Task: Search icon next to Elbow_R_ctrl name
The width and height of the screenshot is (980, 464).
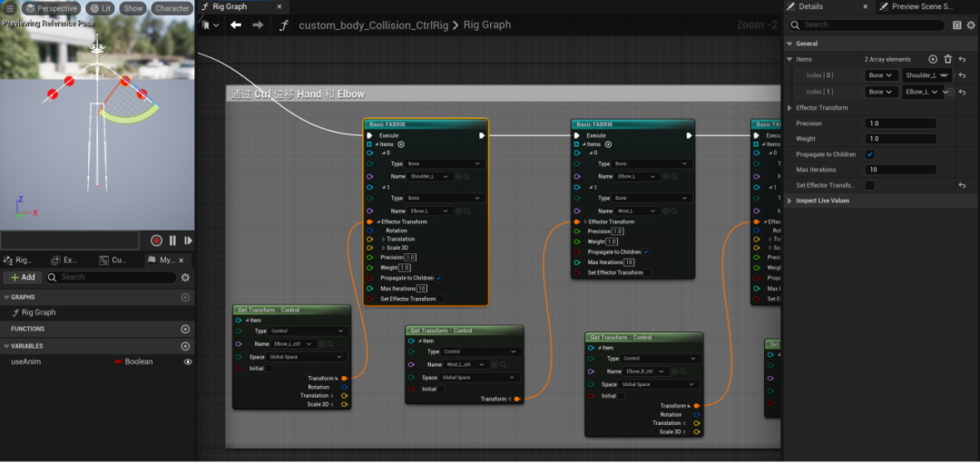Action: tap(684, 371)
